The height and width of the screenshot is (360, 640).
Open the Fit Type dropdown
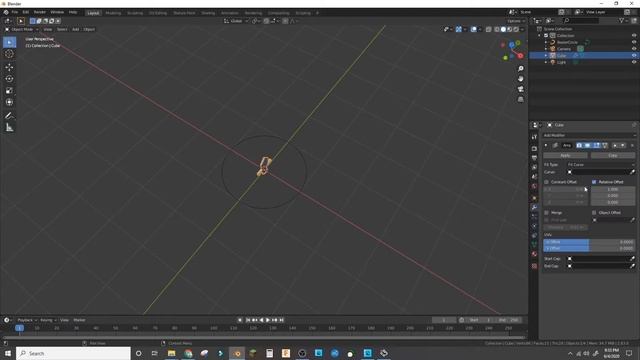coord(600,165)
